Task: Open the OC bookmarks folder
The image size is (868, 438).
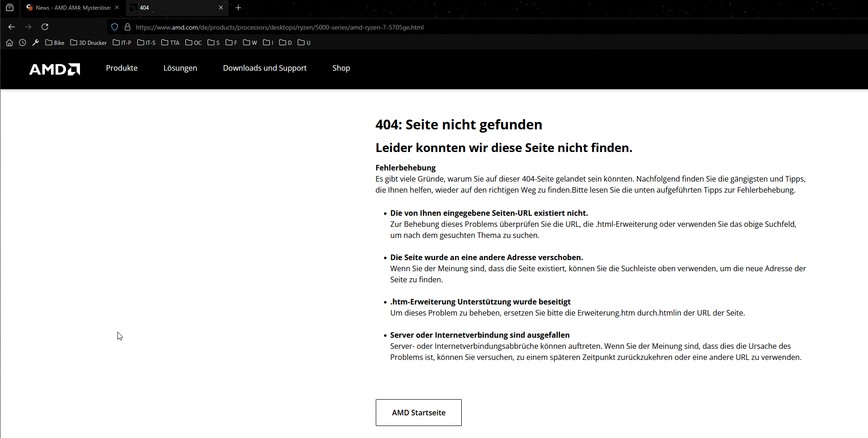Action: 193,43
